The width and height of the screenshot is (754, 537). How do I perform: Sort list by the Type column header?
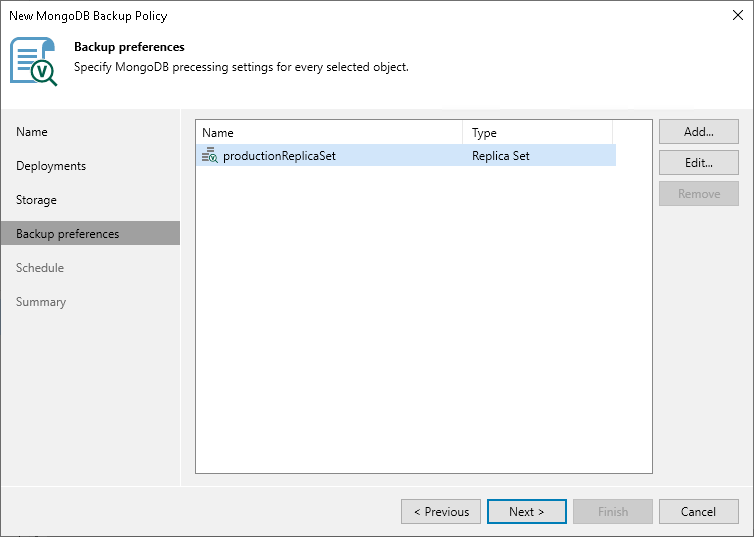(x=537, y=132)
